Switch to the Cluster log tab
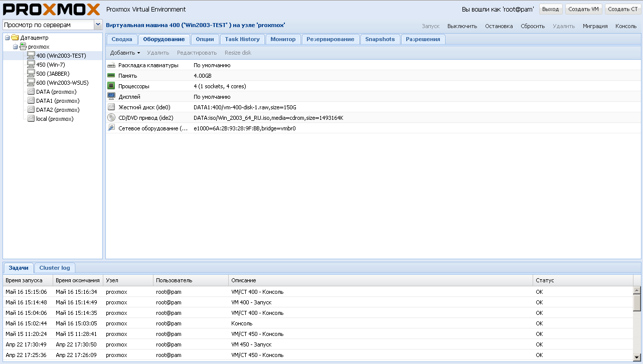Screen dimensions: 643x364 click(55, 268)
